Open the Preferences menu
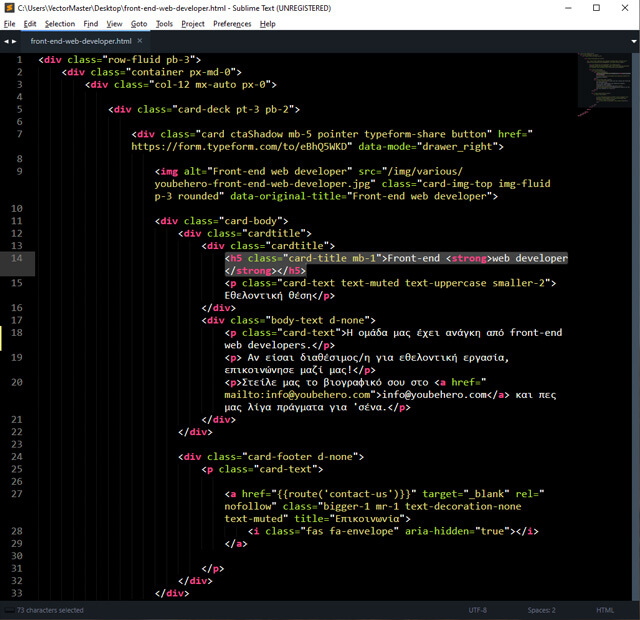640x620 pixels. point(232,24)
